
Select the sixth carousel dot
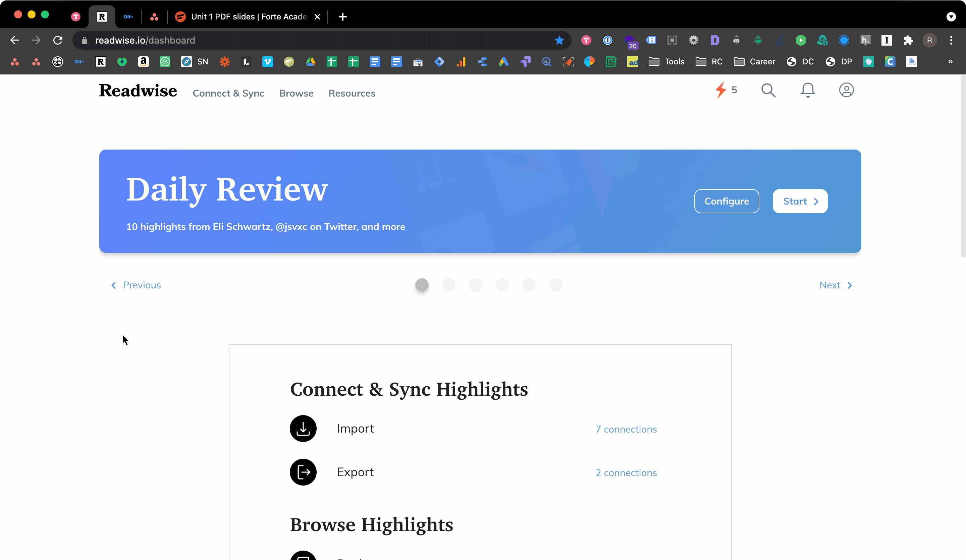point(556,285)
